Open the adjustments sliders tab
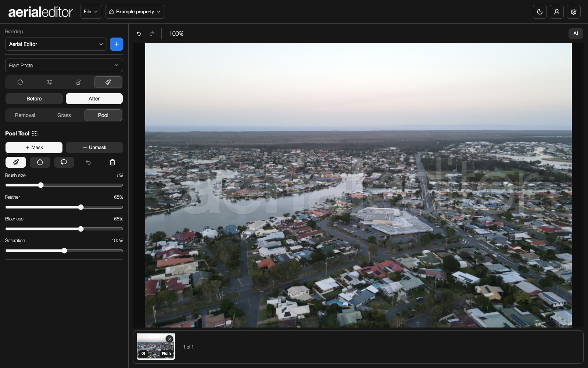588x368 pixels. coord(50,82)
